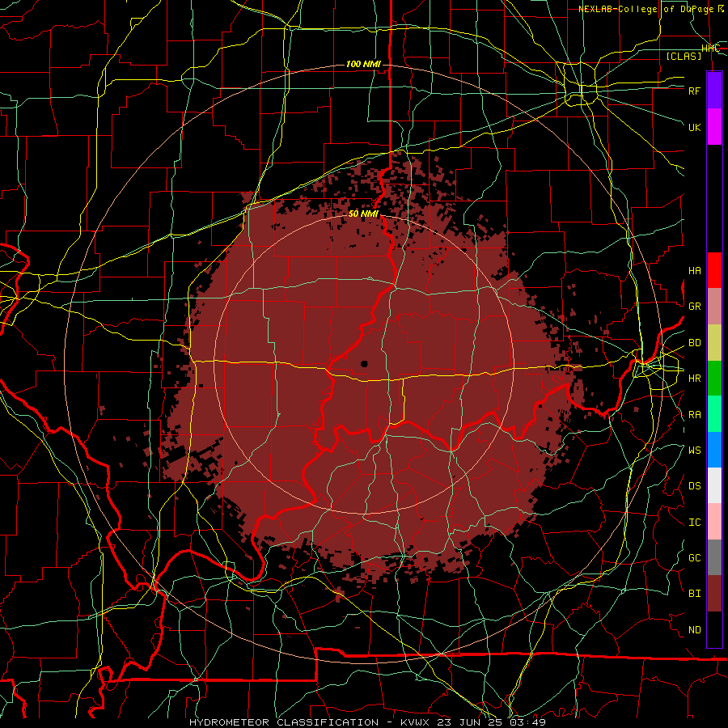The width and height of the screenshot is (728, 728).
Task: Click the 'HA' legend label
Action: [x=694, y=271]
